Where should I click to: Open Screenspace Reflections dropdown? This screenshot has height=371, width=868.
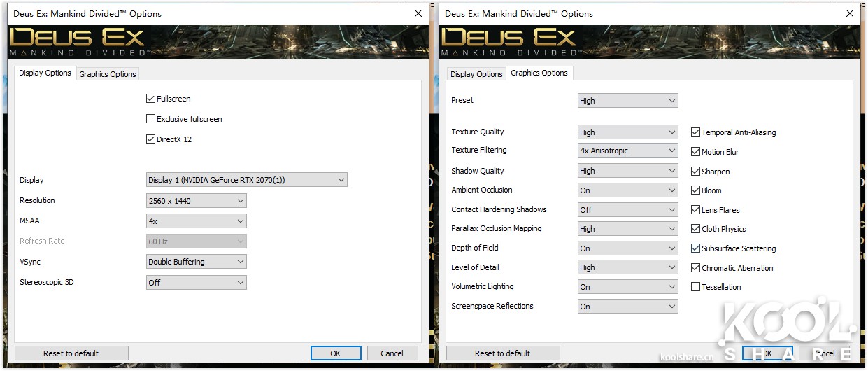[628, 306]
